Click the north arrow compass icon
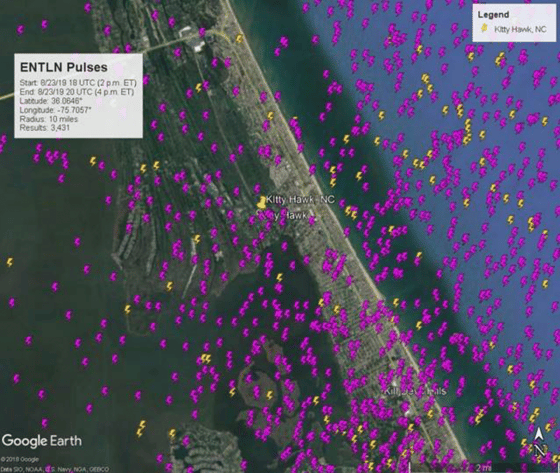The width and height of the screenshot is (560, 473). click(x=540, y=442)
